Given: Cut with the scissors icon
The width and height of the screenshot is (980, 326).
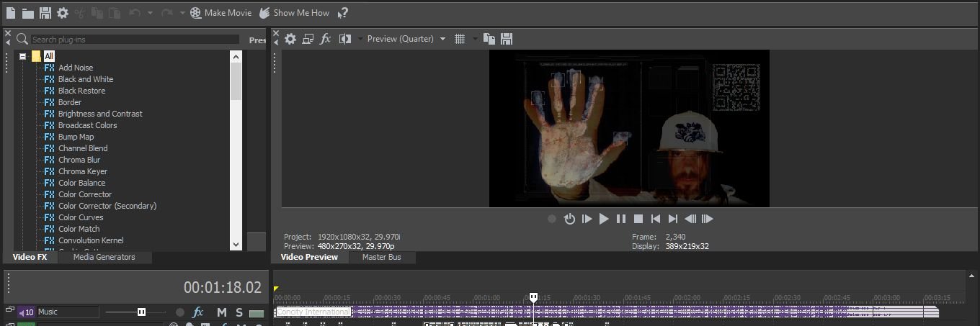Looking at the screenshot, I should [80, 13].
